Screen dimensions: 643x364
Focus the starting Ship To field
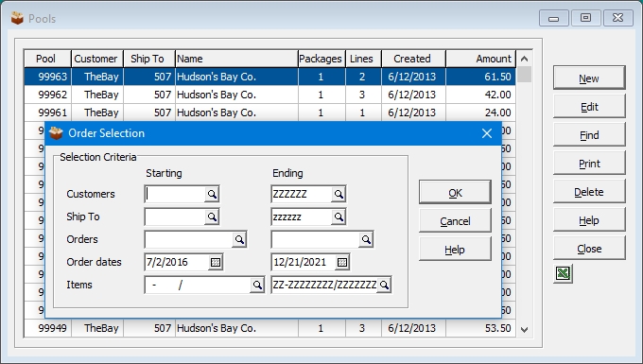pyautogui.click(x=175, y=217)
